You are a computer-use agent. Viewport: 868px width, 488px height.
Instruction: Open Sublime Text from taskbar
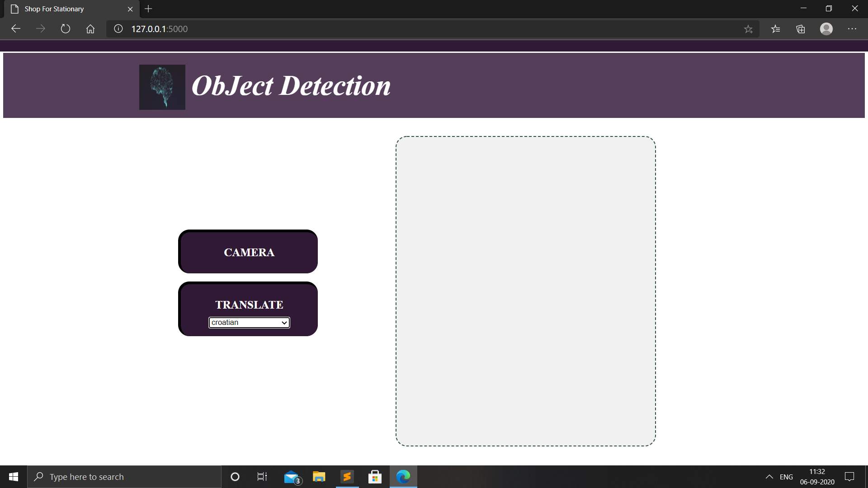click(347, 477)
